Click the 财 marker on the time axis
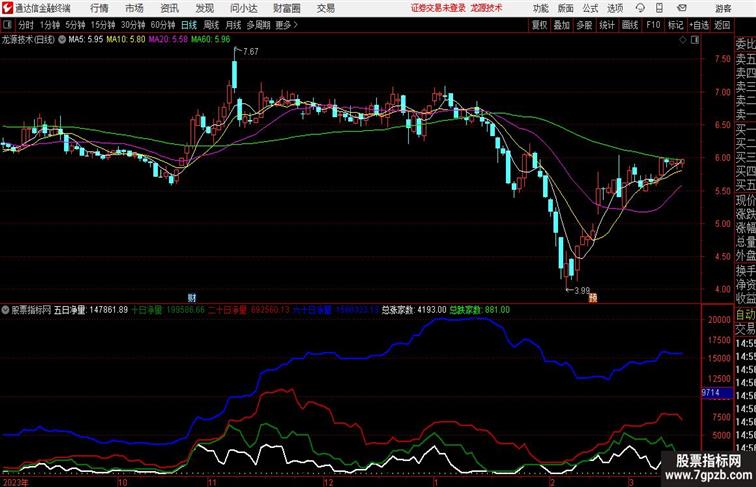This screenshot has width=756, height=487. [191, 298]
